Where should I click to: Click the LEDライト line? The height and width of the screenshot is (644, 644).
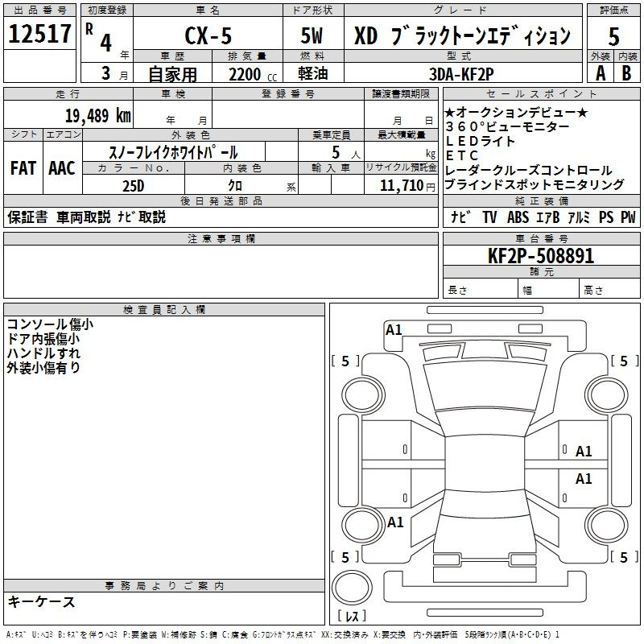point(480,142)
